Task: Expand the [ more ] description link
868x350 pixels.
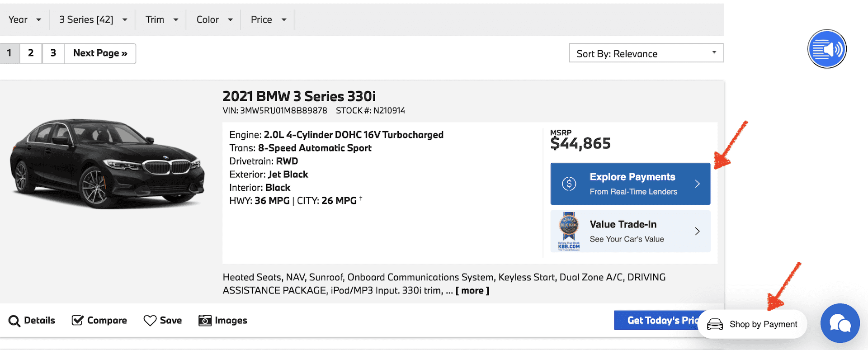Action: click(472, 291)
